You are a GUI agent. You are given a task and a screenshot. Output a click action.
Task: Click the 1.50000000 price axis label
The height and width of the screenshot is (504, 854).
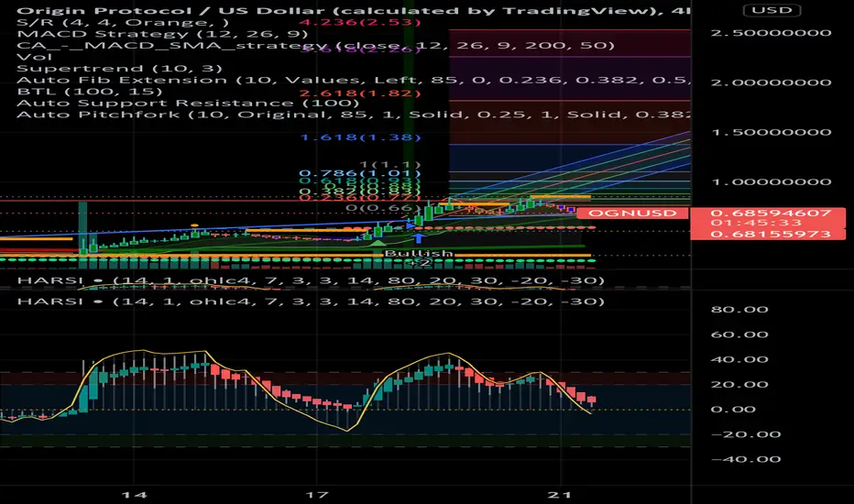coord(771,132)
